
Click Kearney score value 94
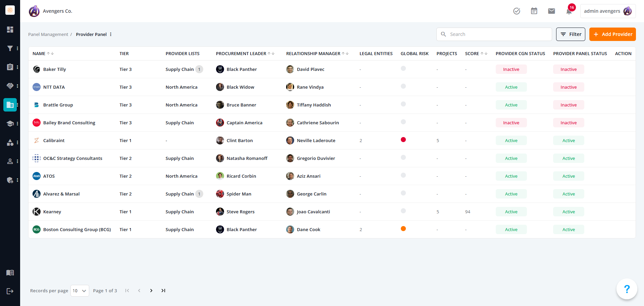[468, 212]
